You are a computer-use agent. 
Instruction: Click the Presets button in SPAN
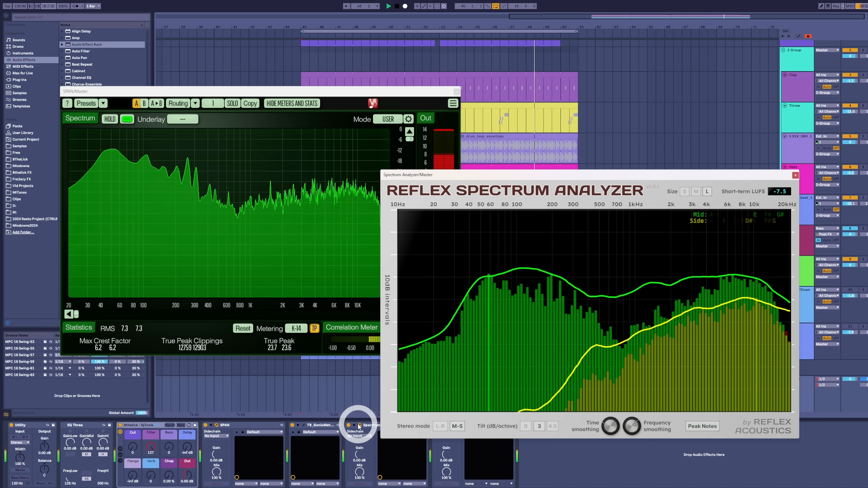click(86, 103)
